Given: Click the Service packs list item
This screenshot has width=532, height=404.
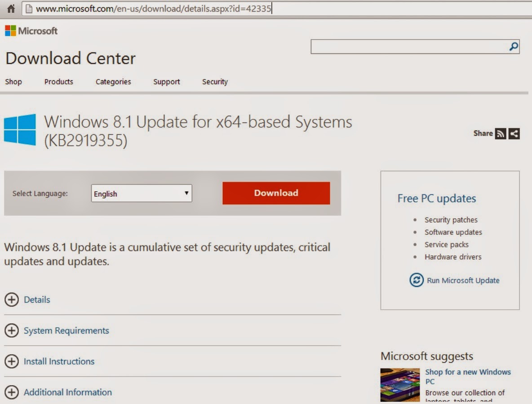Looking at the screenshot, I should tap(447, 245).
